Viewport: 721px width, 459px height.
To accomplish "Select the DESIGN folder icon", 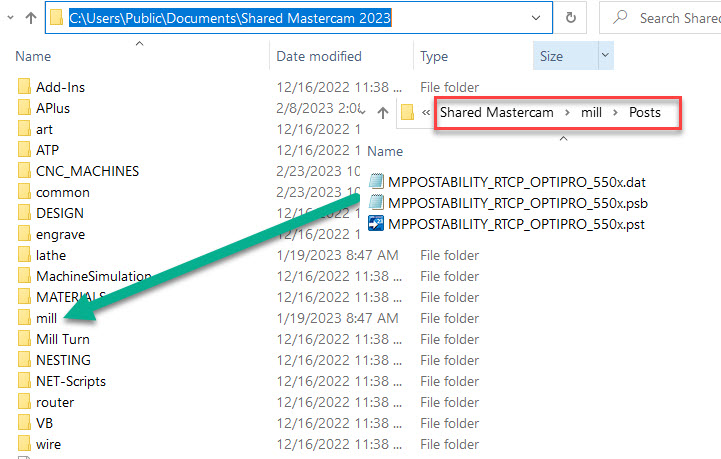I will pos(24,212).
